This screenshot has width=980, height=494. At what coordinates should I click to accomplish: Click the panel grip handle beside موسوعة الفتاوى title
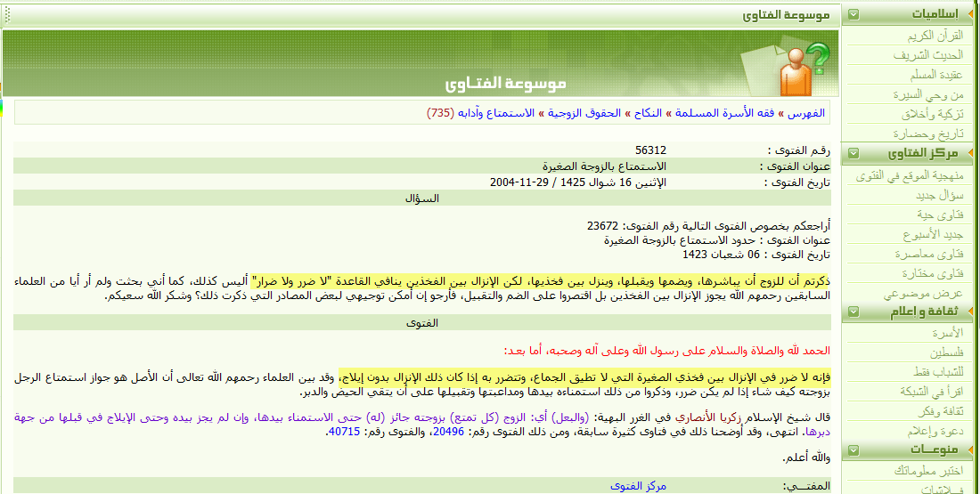point(7,15)
